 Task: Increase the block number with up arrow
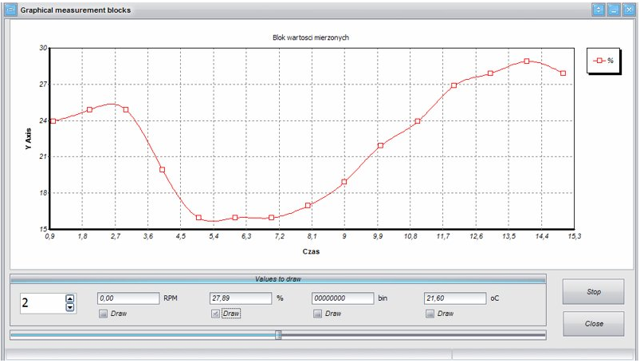69,298
